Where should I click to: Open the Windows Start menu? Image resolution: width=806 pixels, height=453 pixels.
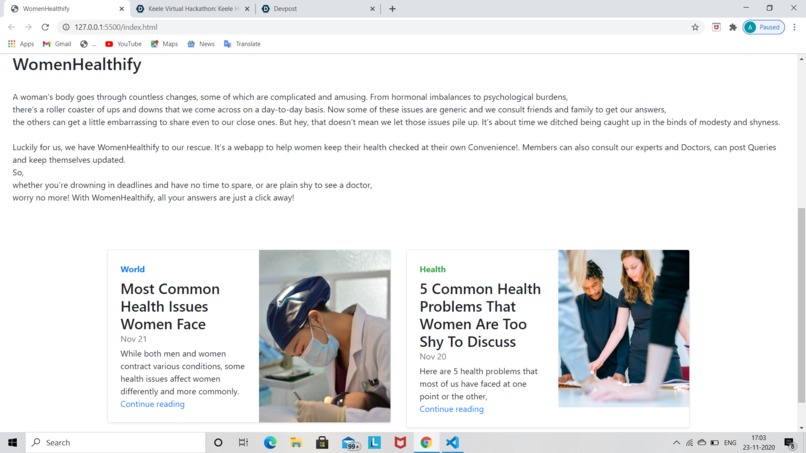coord(13,443)
